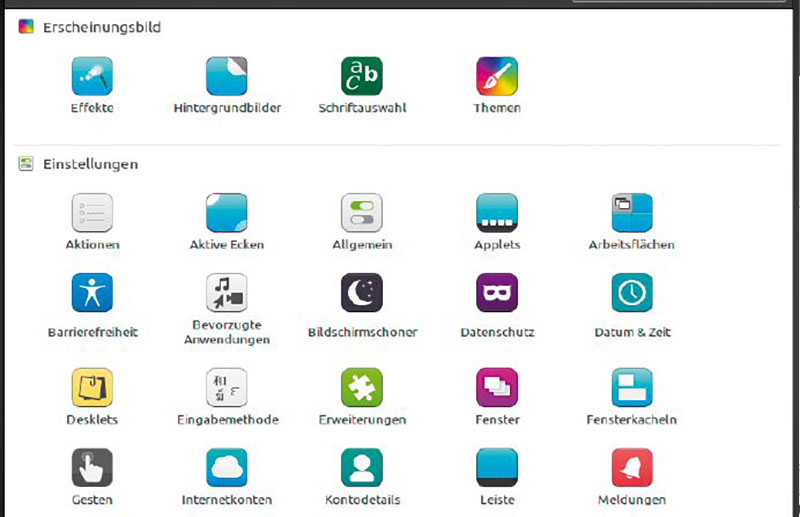
Task: Open the Fenster window settings
Action: pos(497,387)
